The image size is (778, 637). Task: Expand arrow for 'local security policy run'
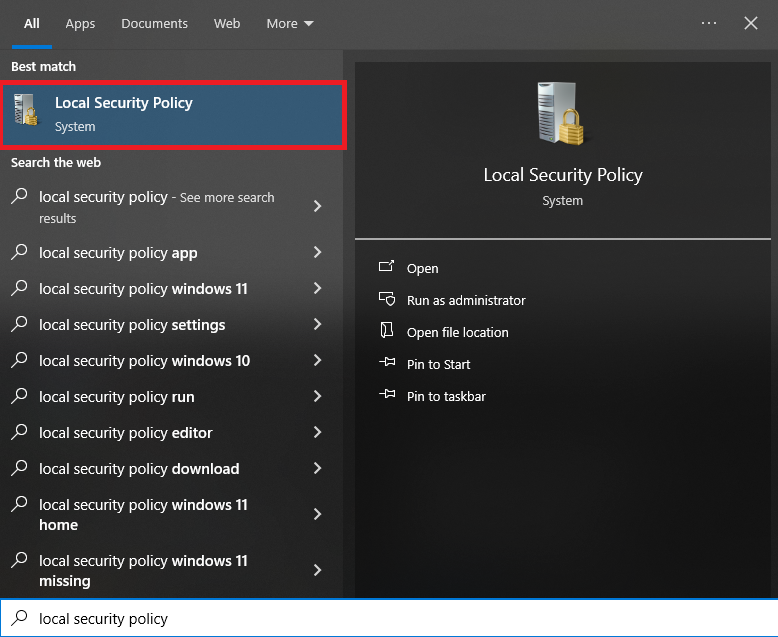pos(318,396)
